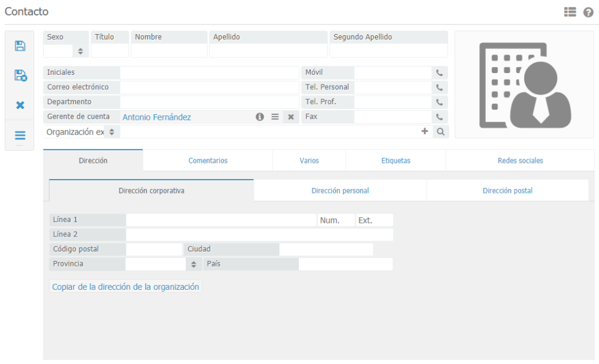Open the Antonio Fernández link
The height and width of the screenshot is (364, 599).
point(156,117)
